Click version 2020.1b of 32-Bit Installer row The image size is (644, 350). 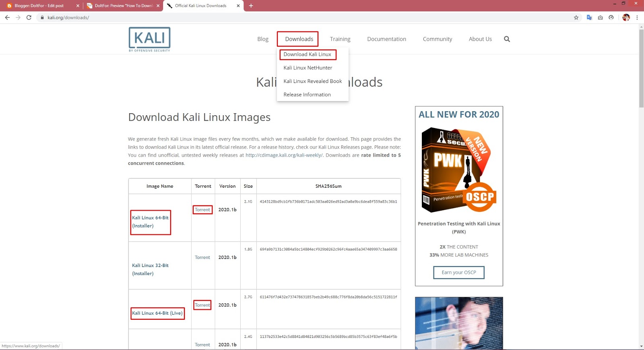227,257
